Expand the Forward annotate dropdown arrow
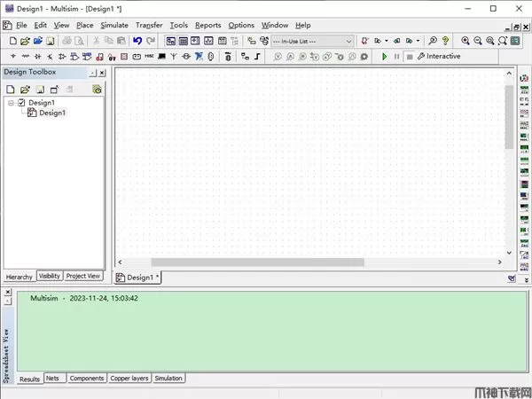This screenshot has width=532, height=399. point(418,41)
